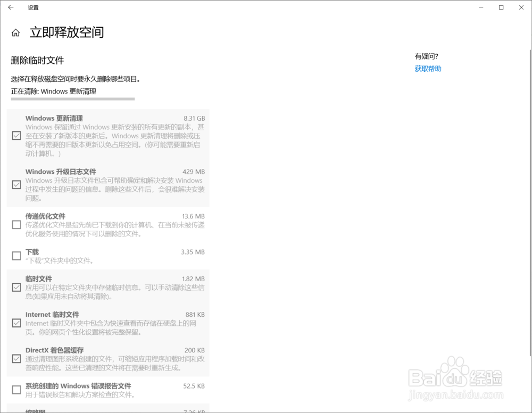
Task: Click the 删除临时文件 heading
Action: click(x=37, y=61)
